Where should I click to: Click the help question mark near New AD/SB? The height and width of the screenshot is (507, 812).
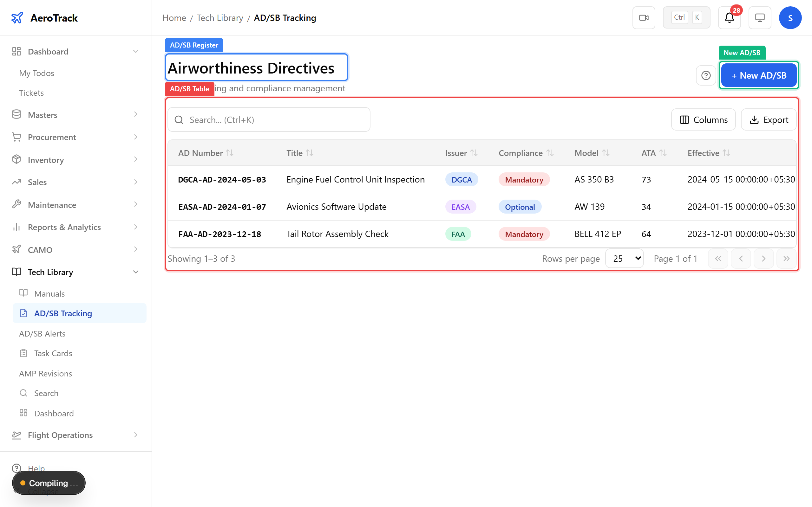click(706, 75)
